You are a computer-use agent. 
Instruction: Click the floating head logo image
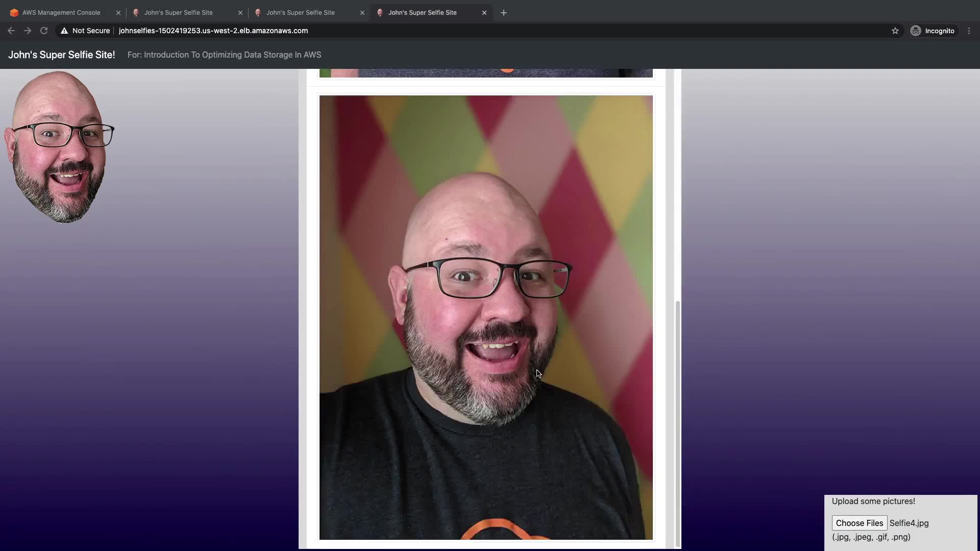click(x=59, y=147)
